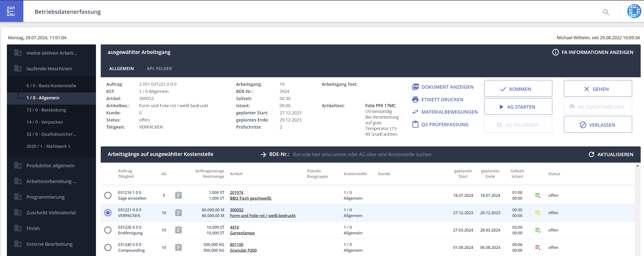Open article link 300052 in table
Screen dimensions: 644x256
click(237, 210)
